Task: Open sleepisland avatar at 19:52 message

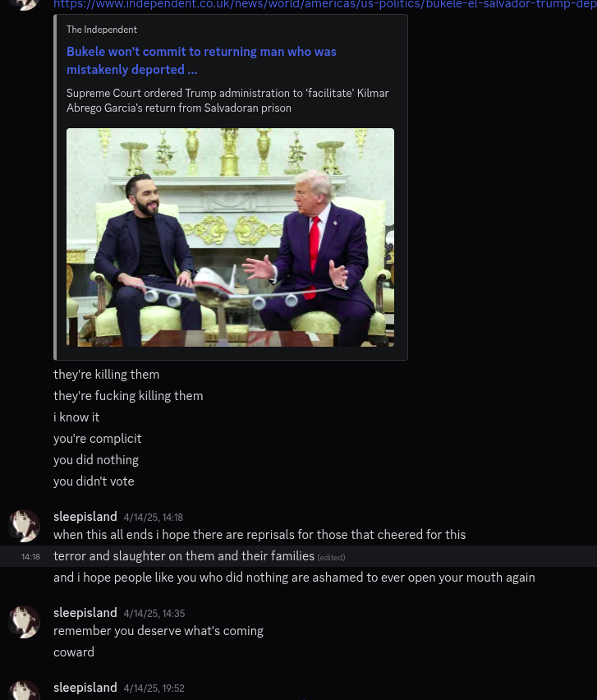Action: pos(24,690)
